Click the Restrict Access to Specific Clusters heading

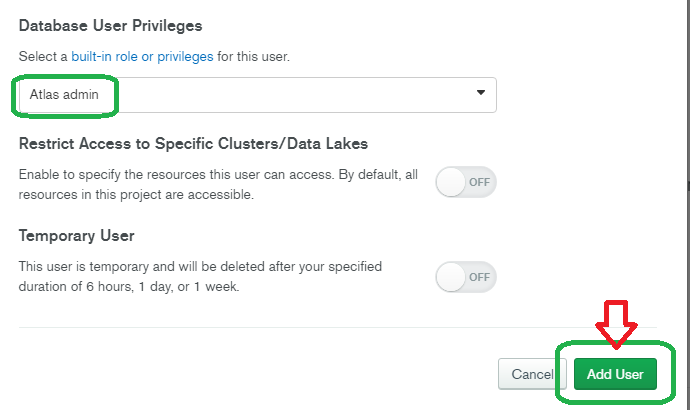[x=193, y=144]
